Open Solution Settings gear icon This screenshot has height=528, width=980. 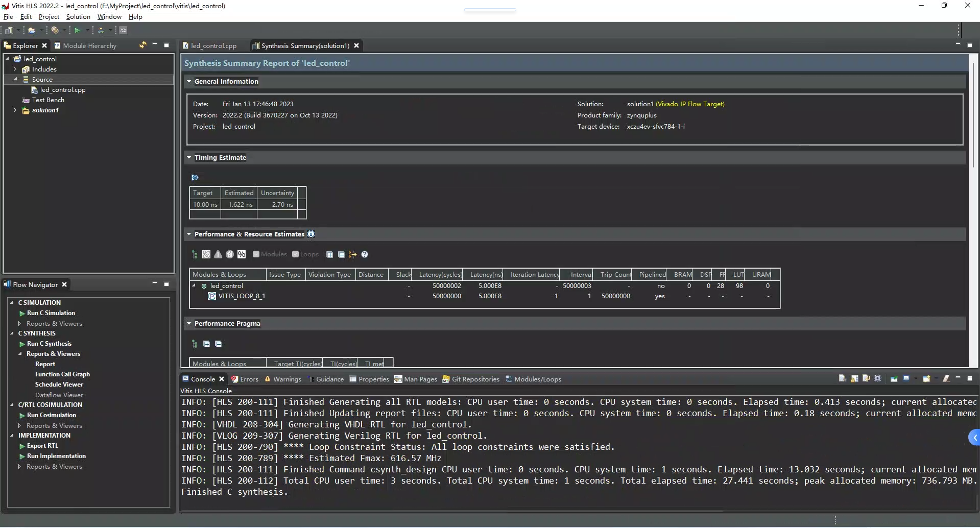[x=55, y=31]
